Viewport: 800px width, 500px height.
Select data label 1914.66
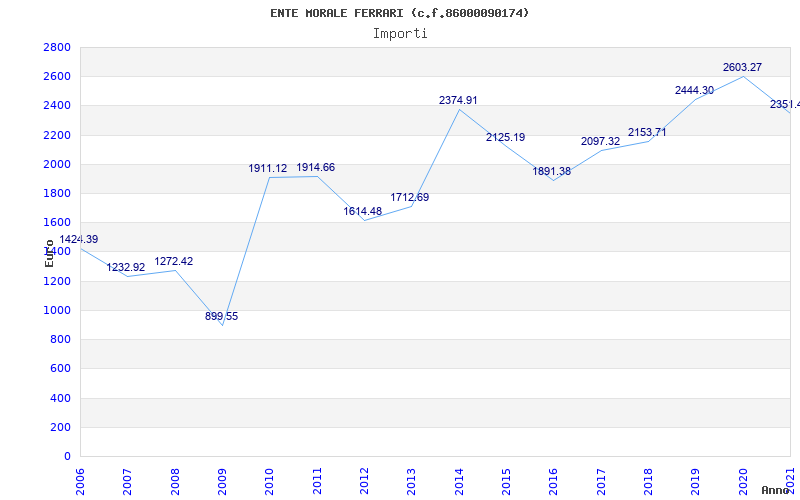316,167
